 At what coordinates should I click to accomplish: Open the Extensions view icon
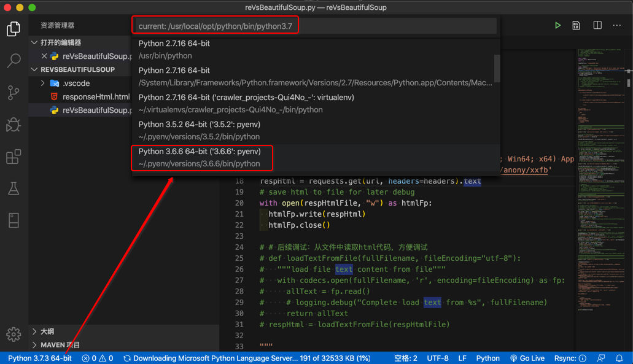14,157
